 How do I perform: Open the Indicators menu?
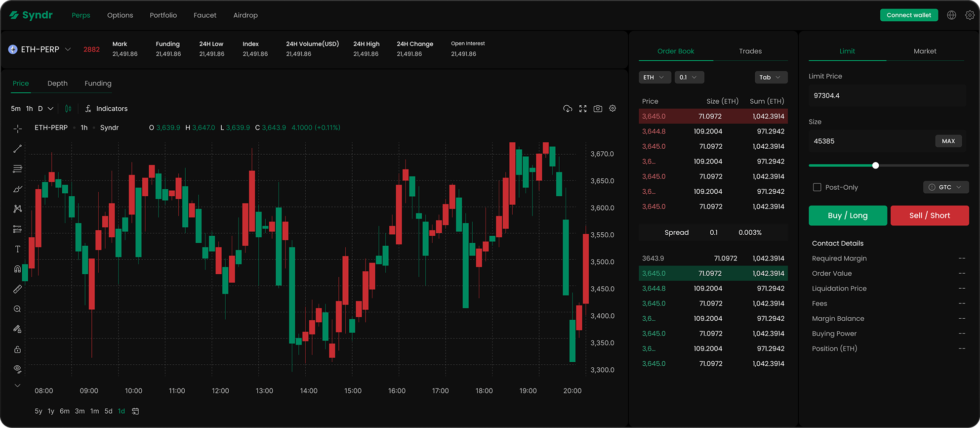point(106,109)
